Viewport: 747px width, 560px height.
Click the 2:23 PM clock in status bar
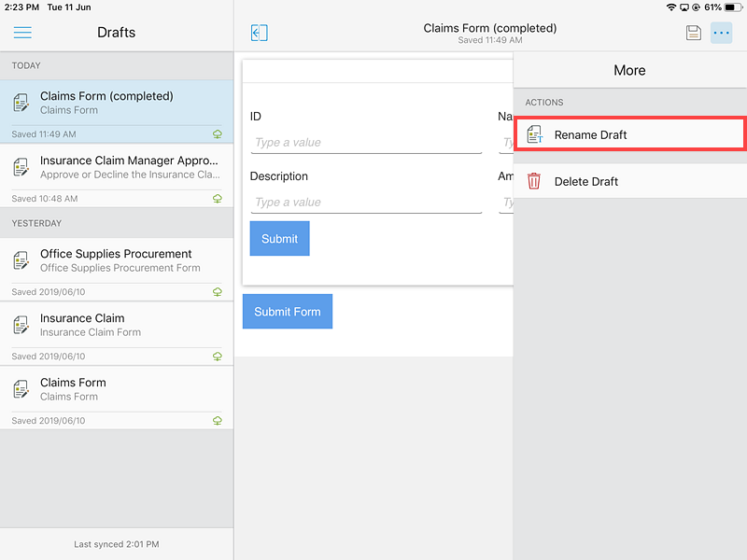pyautogui.click(x=21, y=7)
